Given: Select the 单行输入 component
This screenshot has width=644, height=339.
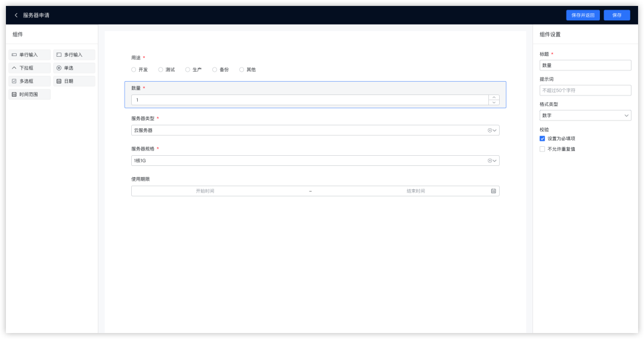Looking at the screenshot, I should click(29, 55).
